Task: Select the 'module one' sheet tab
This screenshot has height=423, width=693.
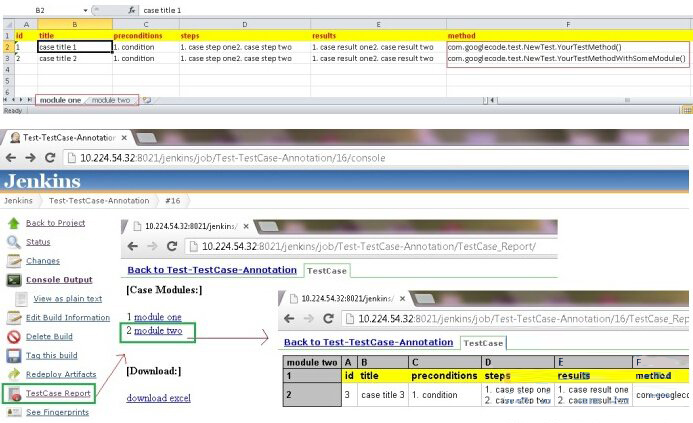Action: point(60,100)
